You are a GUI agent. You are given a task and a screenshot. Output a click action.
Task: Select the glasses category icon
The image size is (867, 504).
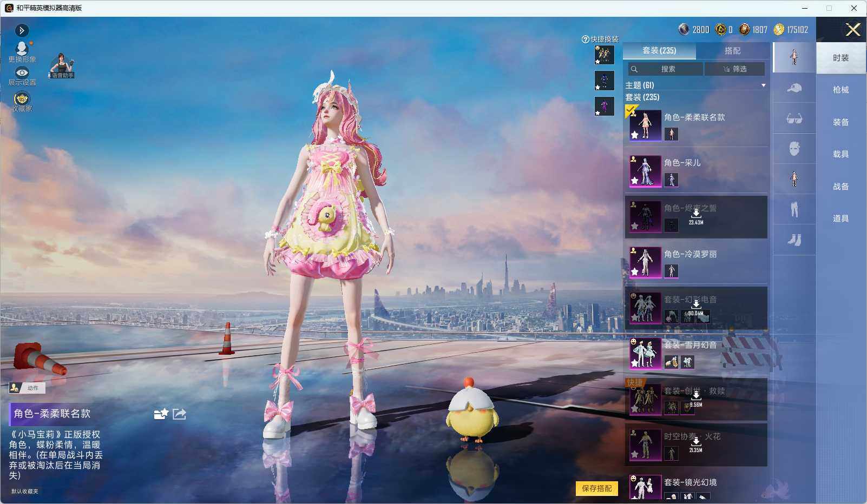[794, 118]
